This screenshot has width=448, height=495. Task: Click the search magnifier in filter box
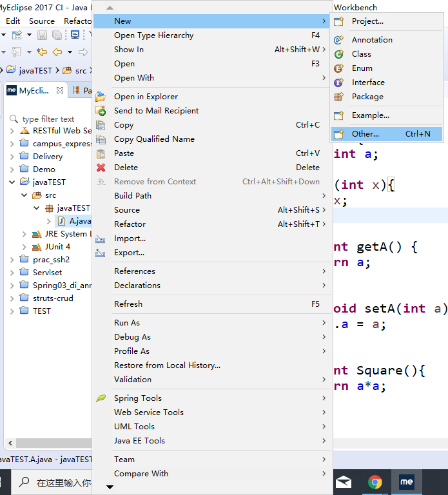coord(14,119)
